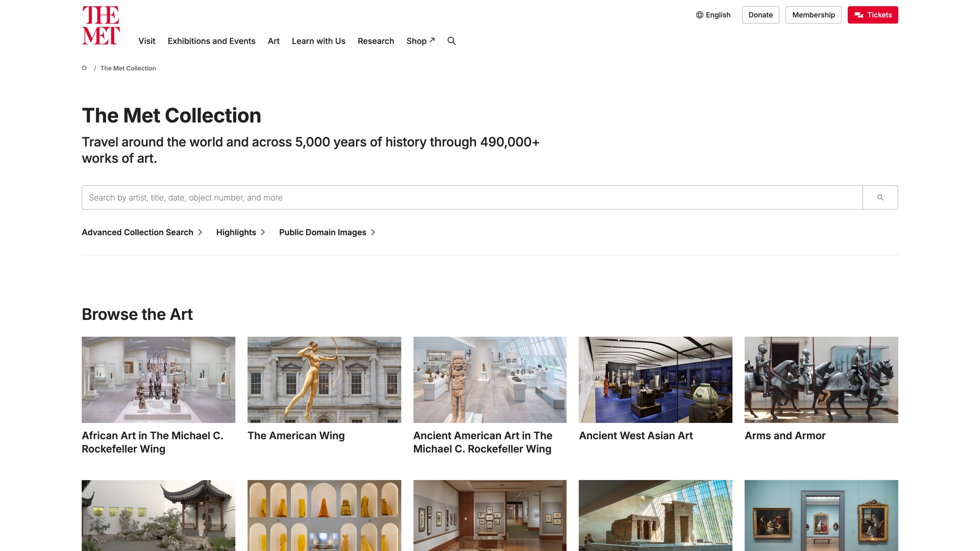The width and height of the screenshot is (980, 551).
Task: Open the Chinese garden courtyard thumbnail
Action: [x=158, y=515]
